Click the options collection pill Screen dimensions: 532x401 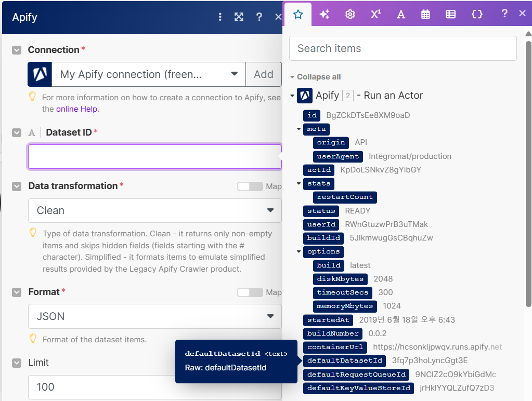(323, 252)
